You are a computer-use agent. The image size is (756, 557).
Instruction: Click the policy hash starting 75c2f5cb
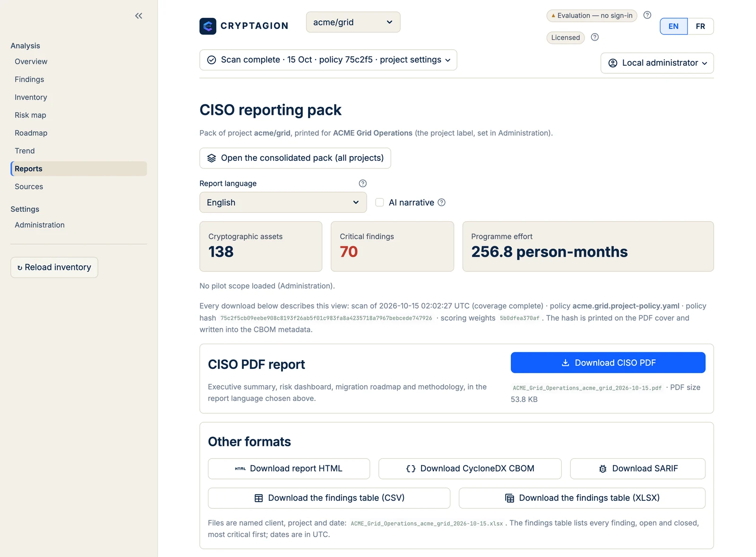tap(326, 318)
